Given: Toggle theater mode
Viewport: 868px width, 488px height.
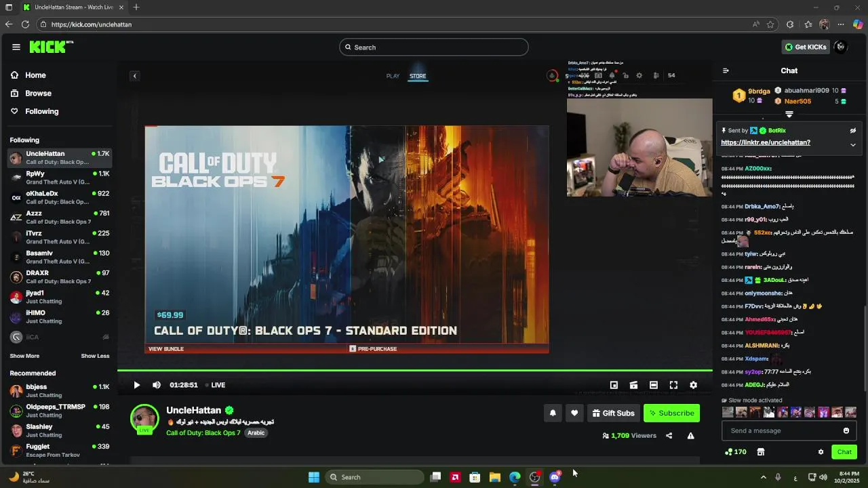Looking at the screenshot, I should coord(654,385).
